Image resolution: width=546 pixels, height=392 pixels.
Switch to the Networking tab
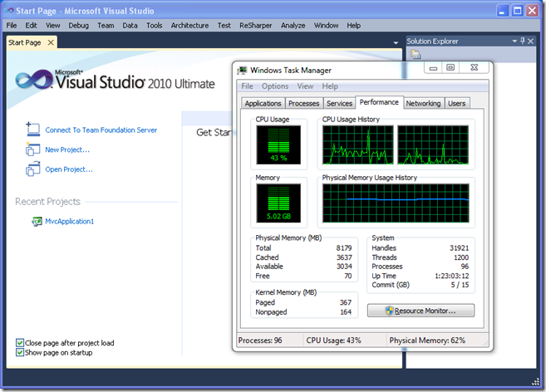[423, 103]
